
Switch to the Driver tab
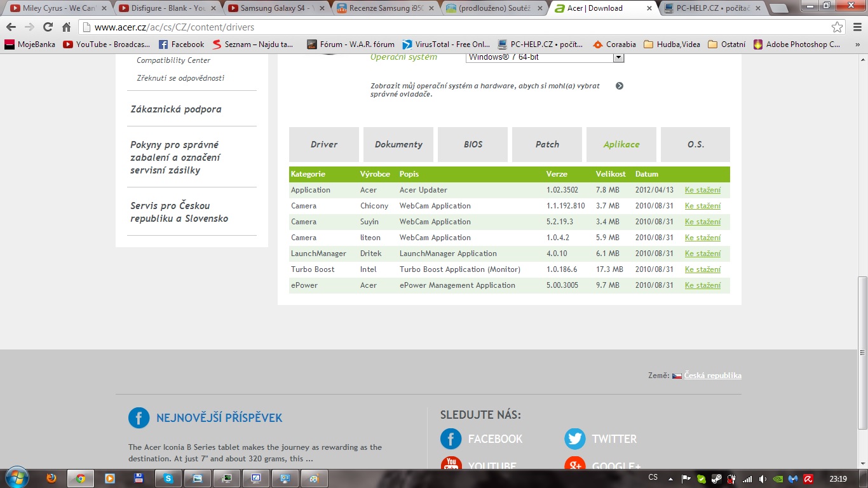pos(324,144)
